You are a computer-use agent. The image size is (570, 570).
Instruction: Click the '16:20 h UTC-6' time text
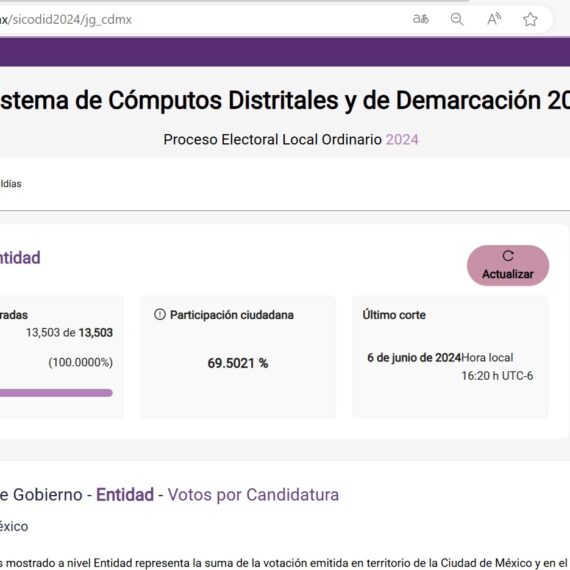(x=497, y=376)
